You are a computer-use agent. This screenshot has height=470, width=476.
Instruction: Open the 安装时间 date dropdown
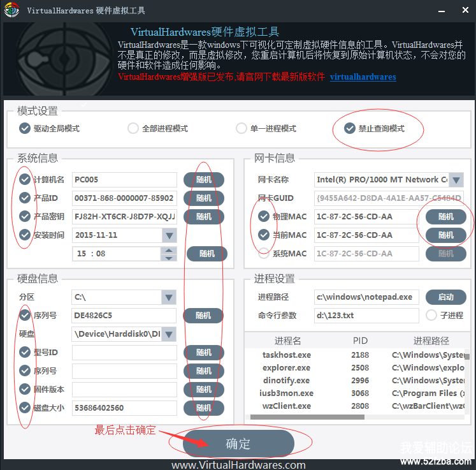169,235
